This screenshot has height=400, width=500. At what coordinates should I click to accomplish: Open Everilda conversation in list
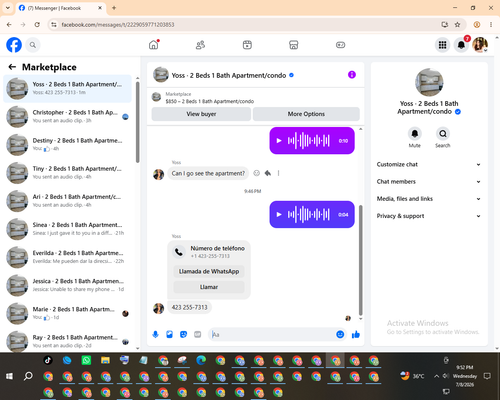[x=67, y=257]
